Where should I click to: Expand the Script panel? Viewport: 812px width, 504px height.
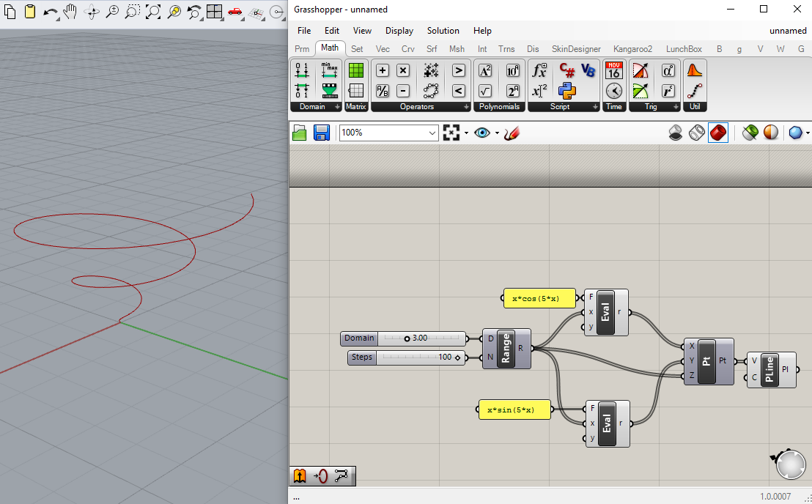tap(594, 107)
